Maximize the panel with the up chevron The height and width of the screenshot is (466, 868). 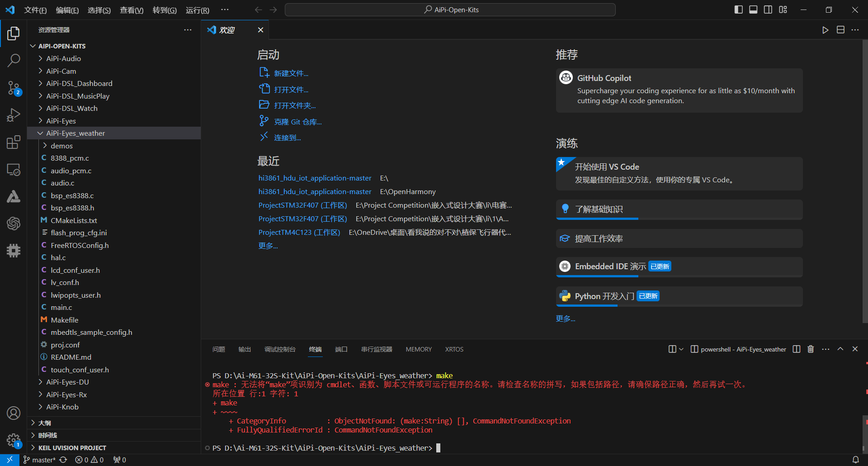click(840, 349)
